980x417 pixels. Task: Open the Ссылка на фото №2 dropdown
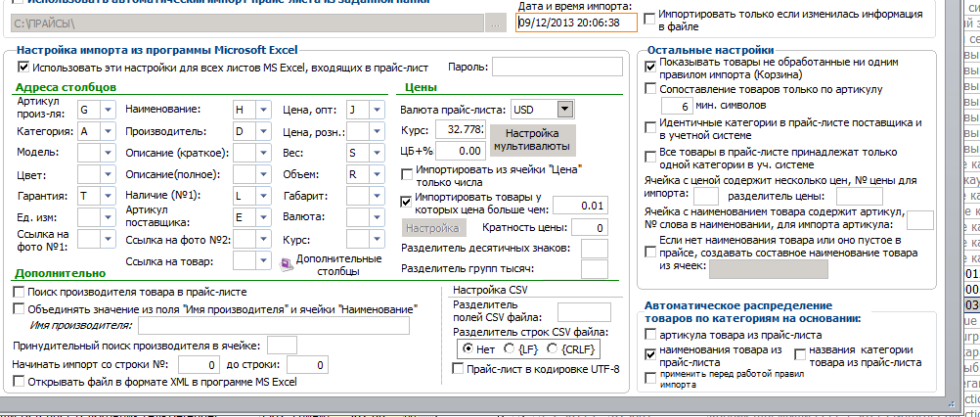pos(264,239)
